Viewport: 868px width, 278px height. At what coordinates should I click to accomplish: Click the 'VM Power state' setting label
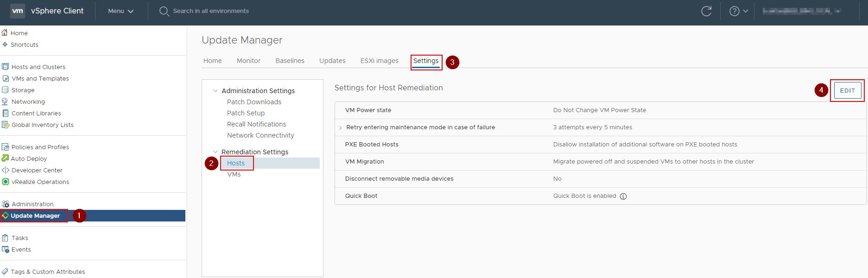(x=368, y=110)
